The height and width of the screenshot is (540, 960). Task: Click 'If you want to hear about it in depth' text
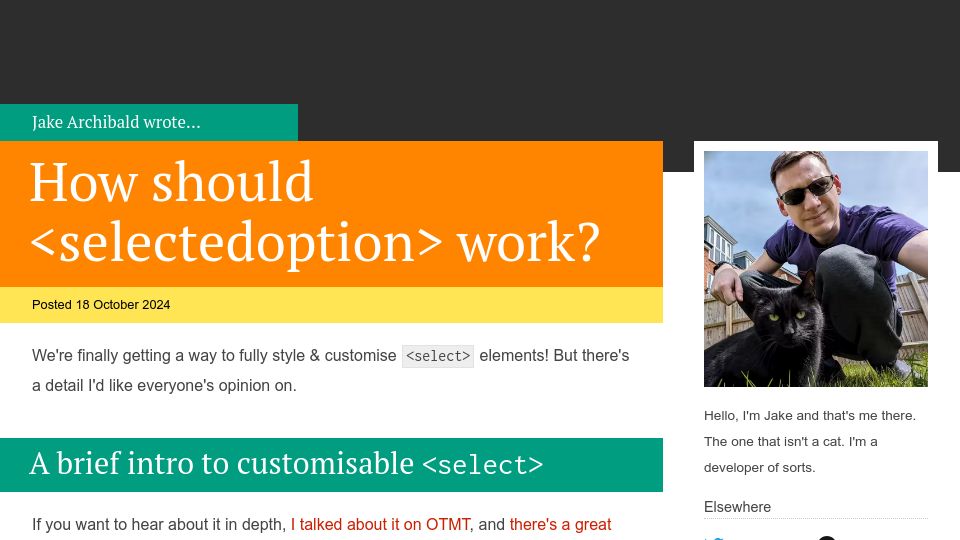point(159,525)
